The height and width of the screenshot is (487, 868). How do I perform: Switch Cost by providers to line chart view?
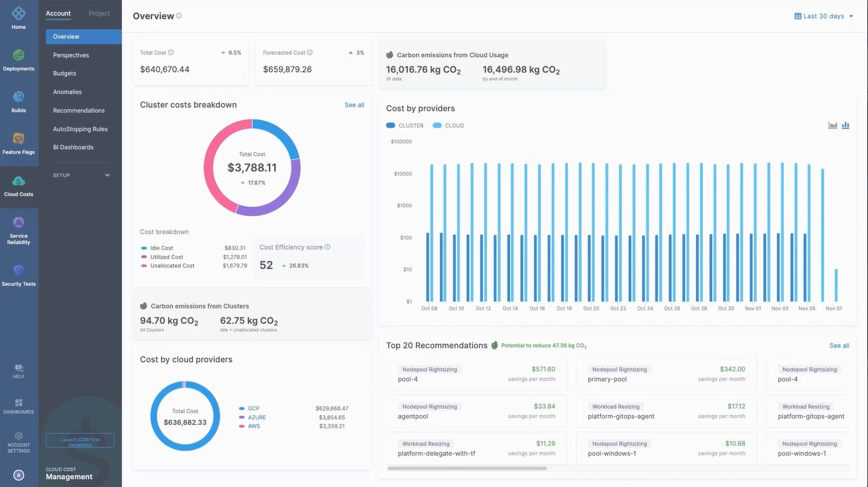pos(832,125)
